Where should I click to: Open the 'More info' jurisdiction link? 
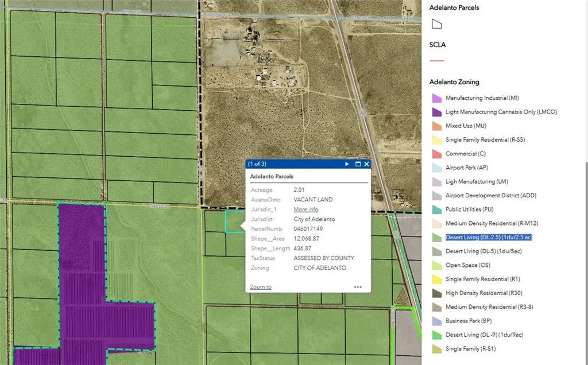click(305, 209)
